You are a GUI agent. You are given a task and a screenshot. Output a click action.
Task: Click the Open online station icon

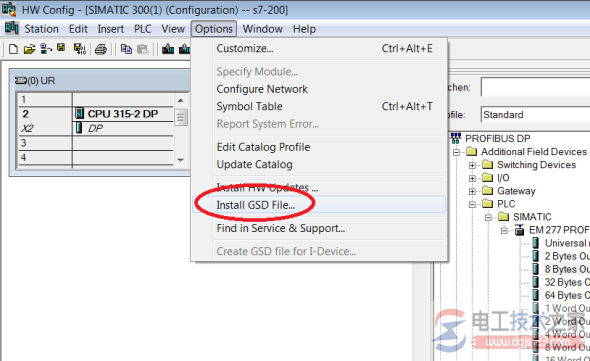tap(46, 49)
